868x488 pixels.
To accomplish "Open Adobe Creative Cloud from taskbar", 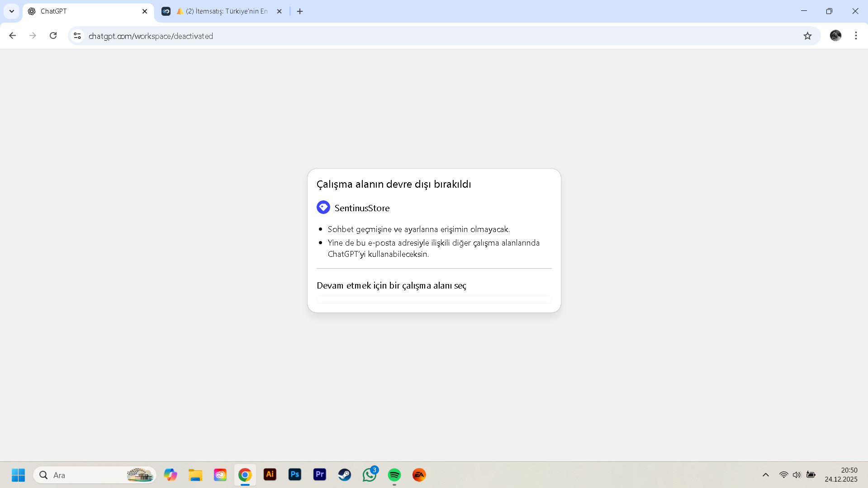I will [220, 475].
